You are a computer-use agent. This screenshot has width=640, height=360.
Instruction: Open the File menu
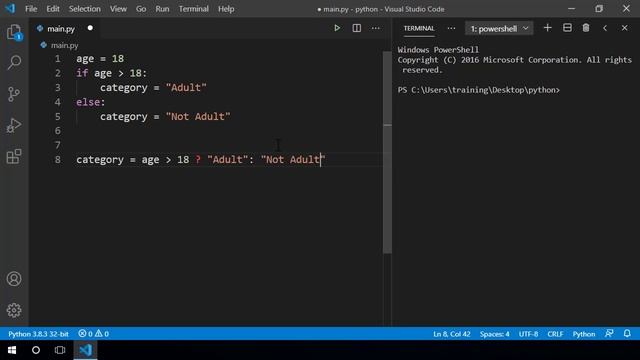pos(31,9)
